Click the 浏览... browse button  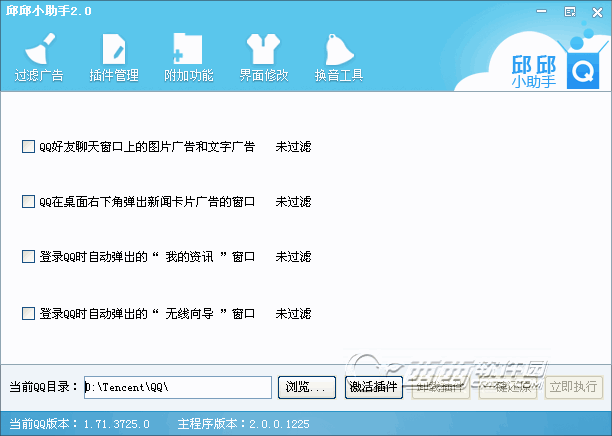(307, 387)
